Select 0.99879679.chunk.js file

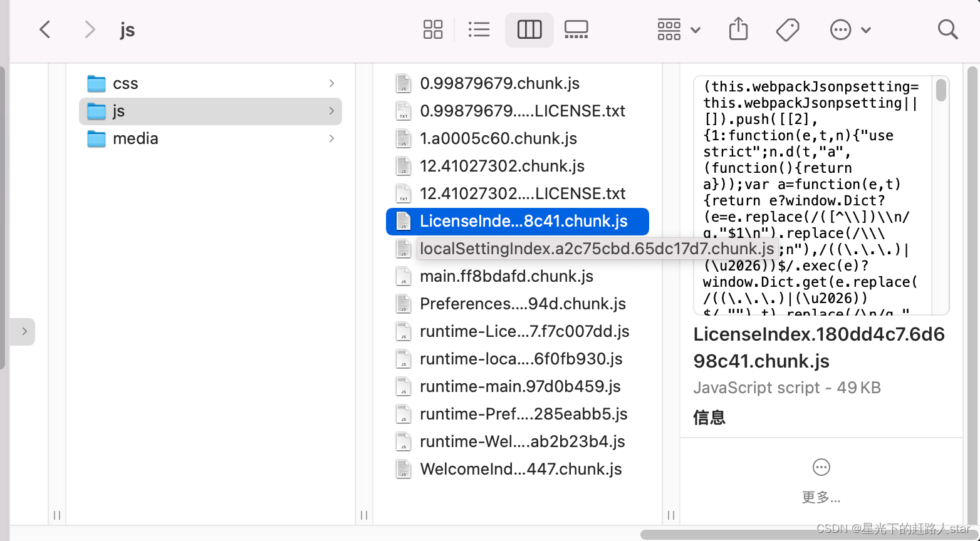(x=518, y=83)
